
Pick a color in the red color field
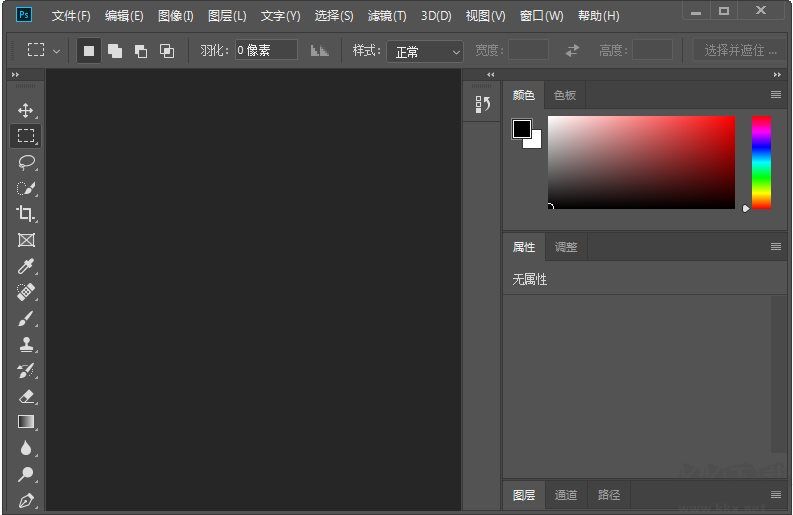click(641, 162)
